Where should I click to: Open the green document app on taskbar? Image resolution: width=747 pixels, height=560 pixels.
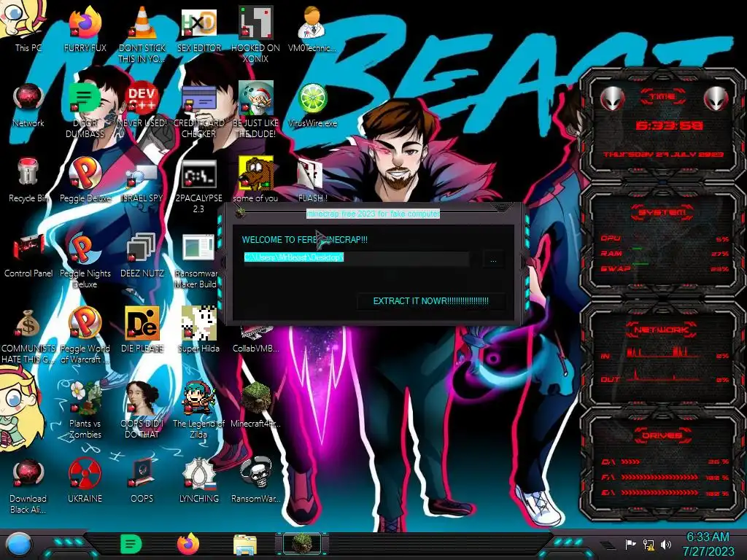pos(131,544)
